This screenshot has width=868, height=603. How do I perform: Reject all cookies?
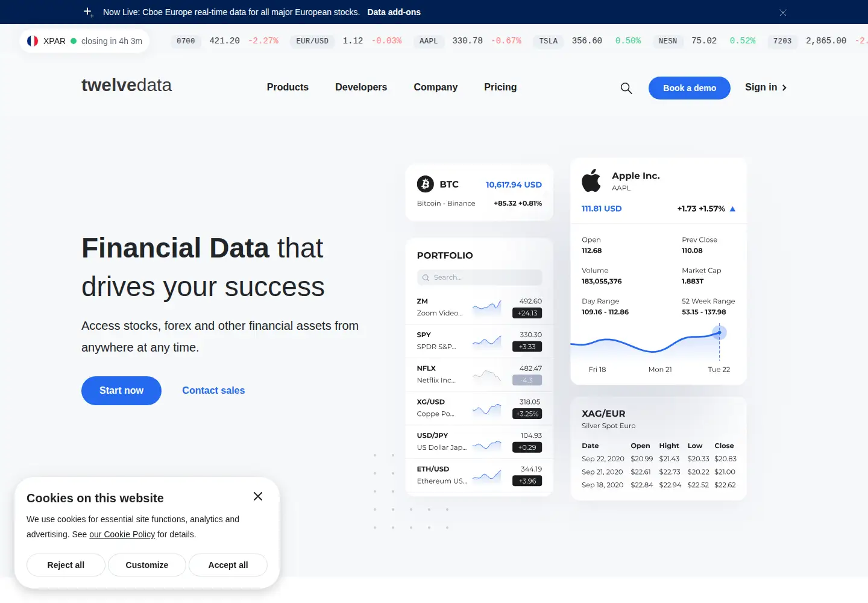coord(66,565)
